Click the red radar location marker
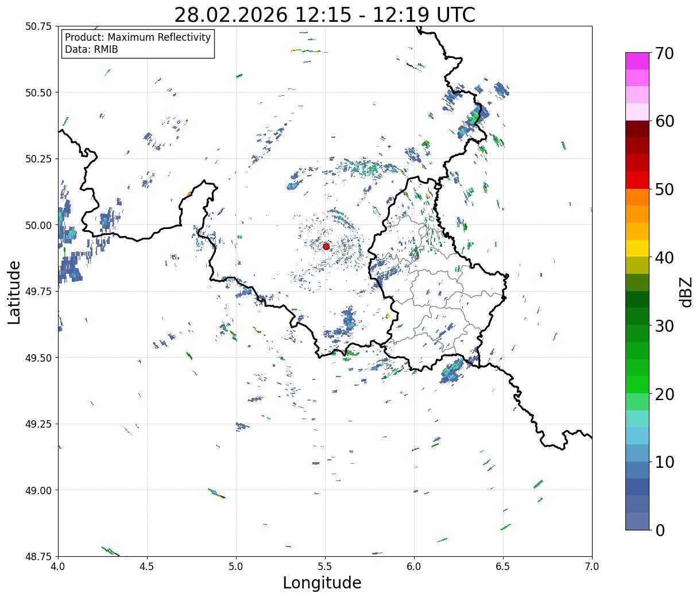The image size is (700, 597). 326,246
